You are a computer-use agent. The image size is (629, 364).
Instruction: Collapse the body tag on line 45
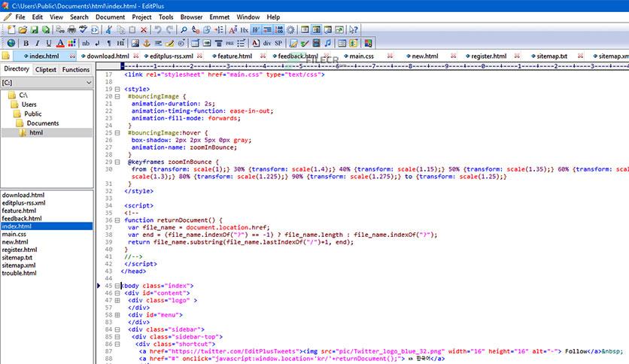pos(117,287)
